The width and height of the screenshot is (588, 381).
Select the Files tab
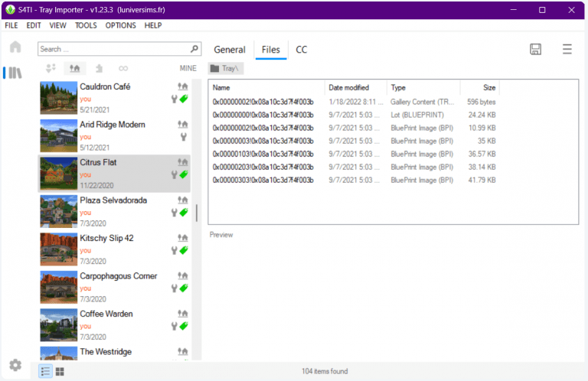(x=271, y=50)
